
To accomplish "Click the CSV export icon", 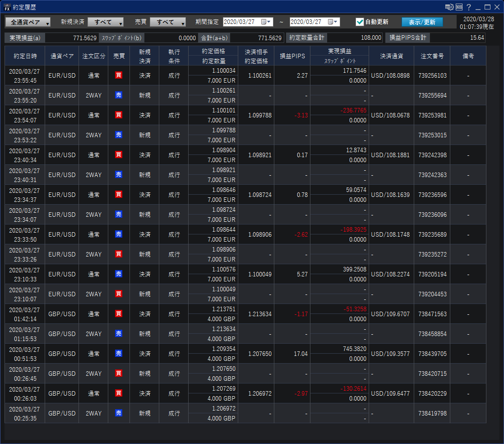I will [x=459, y=7].
